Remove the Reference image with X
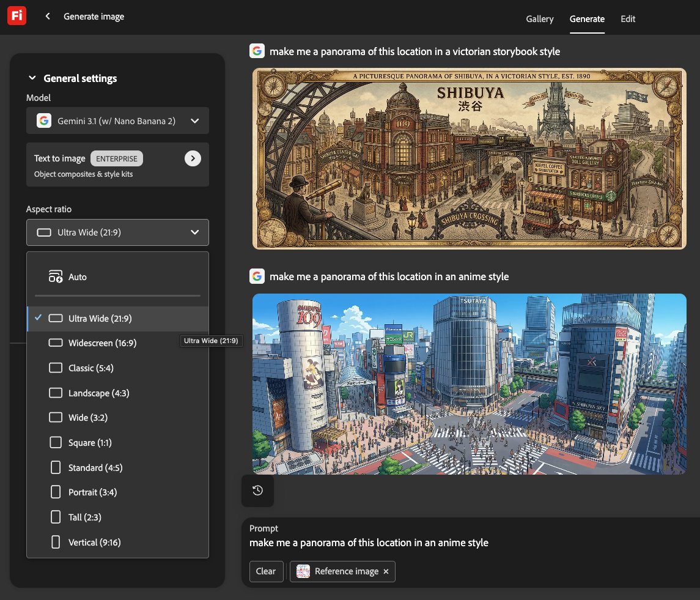 [x=386, y=571]
